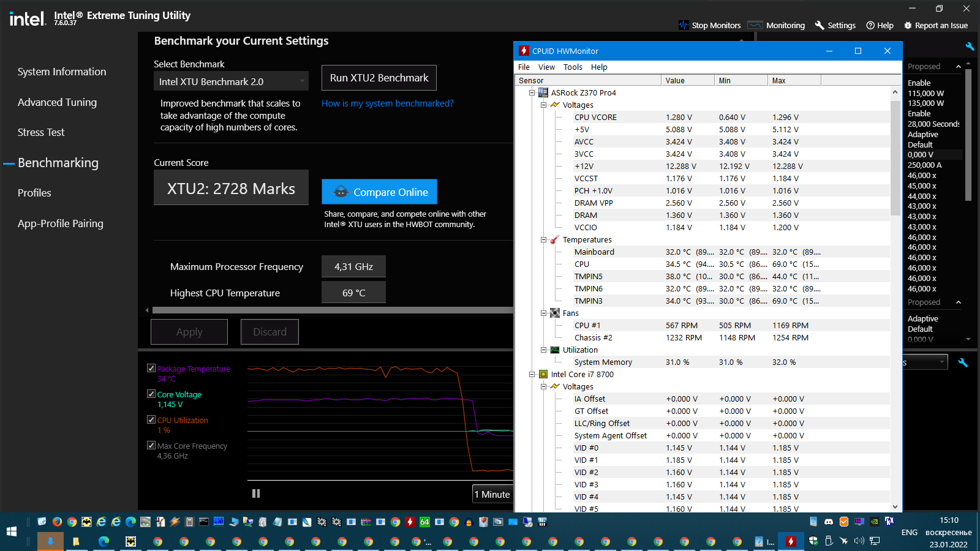Collapse the Utilization group in HWMonitor

pos(543,350)
